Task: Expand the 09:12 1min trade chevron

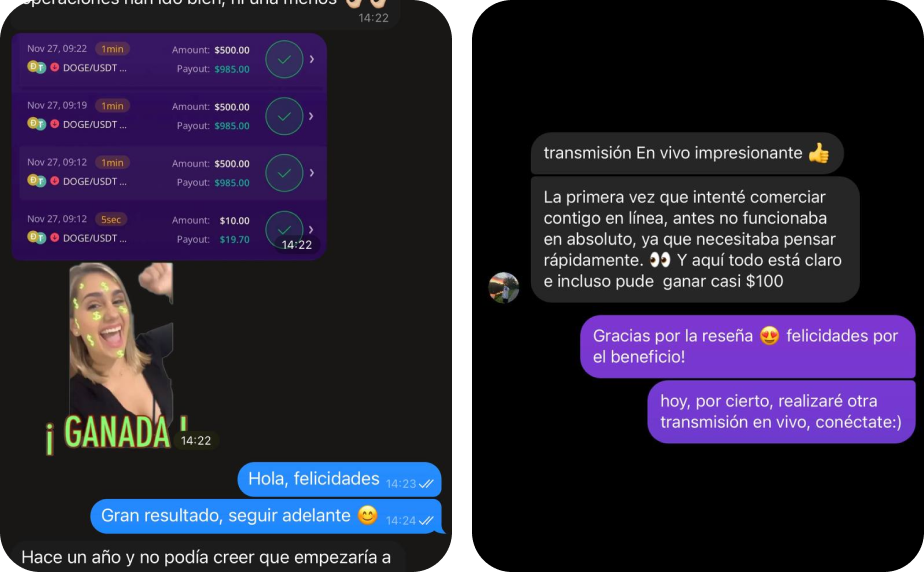Action: [312, 173]
